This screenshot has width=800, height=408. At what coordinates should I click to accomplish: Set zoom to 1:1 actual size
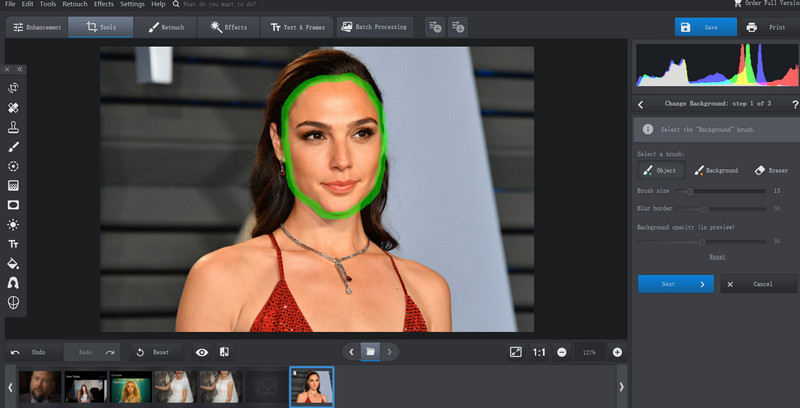[x=539, y=352]
